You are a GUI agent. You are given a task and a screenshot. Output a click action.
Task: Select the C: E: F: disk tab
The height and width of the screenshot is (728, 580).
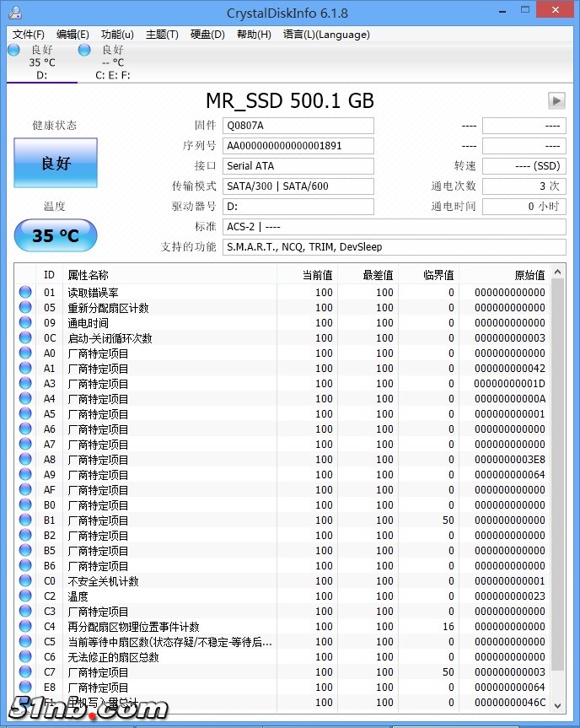(x=112, y=63)
